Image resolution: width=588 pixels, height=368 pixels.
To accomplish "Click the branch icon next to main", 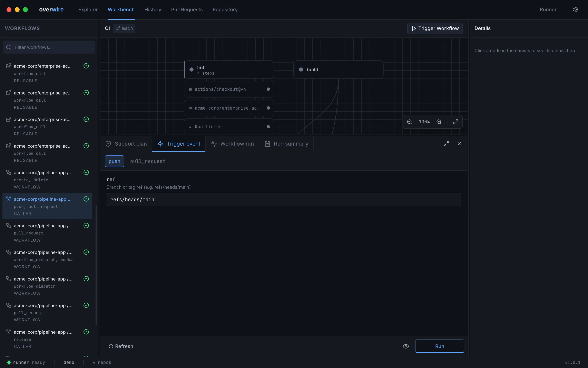I will pos(118,28).
